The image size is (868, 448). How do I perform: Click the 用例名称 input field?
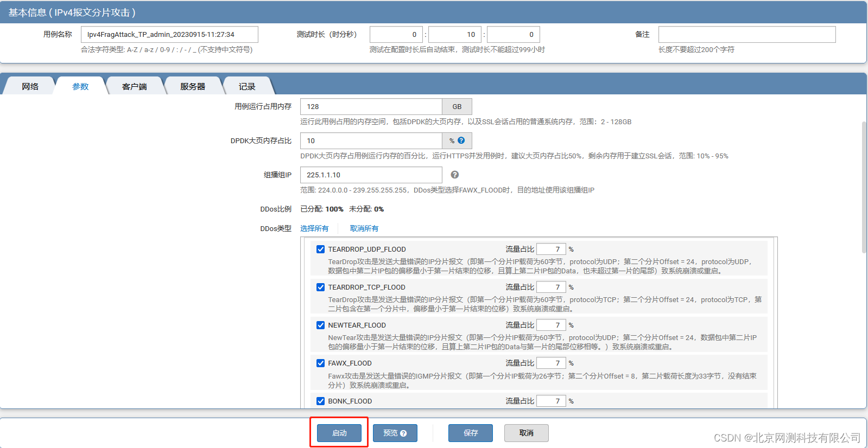click(x=169, y=34)
